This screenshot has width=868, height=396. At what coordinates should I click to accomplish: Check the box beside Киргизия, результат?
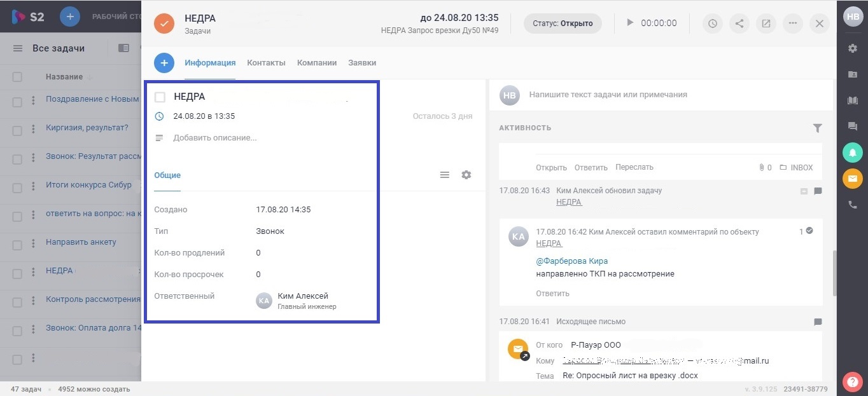click(x=17, y=128)
